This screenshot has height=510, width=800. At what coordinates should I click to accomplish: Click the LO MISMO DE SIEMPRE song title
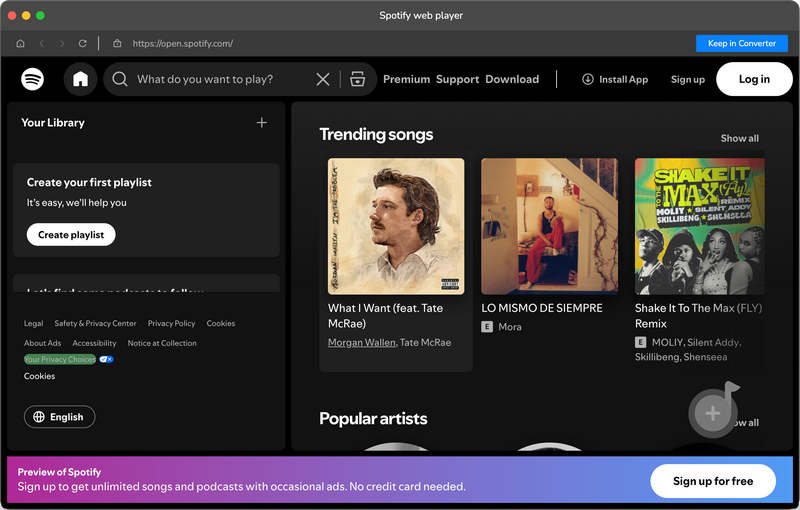pos(542,308)
